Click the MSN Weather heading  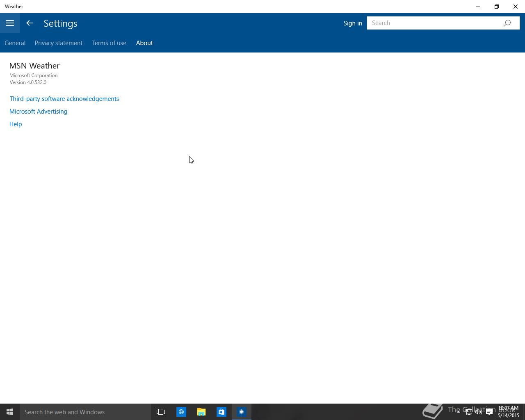34,66
